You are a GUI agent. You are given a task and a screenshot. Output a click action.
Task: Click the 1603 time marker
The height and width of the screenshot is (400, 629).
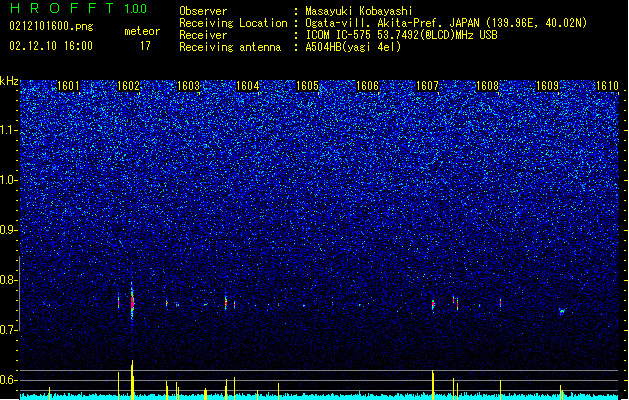click(x=188, y=86)
